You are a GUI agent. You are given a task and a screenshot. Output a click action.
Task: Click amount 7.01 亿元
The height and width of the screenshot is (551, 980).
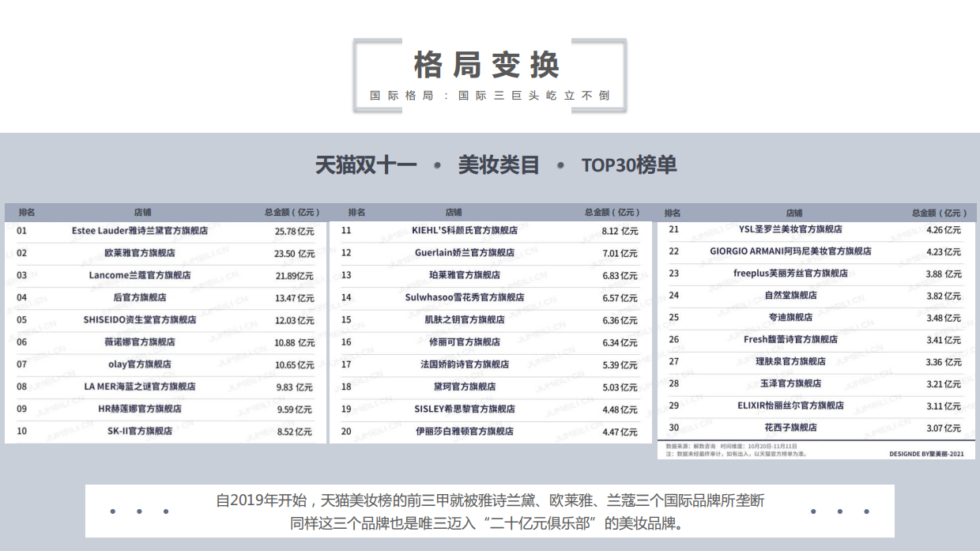620,254
